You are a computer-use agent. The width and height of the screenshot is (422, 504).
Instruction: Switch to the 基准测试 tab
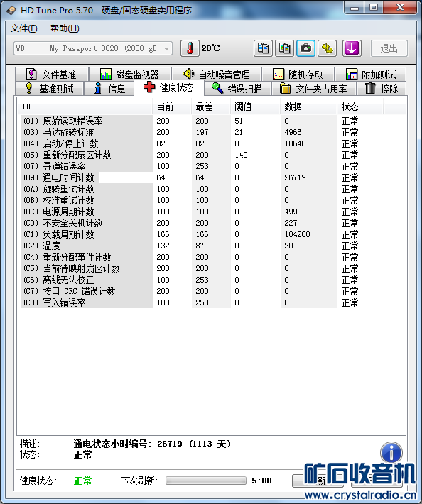(49, 89)
